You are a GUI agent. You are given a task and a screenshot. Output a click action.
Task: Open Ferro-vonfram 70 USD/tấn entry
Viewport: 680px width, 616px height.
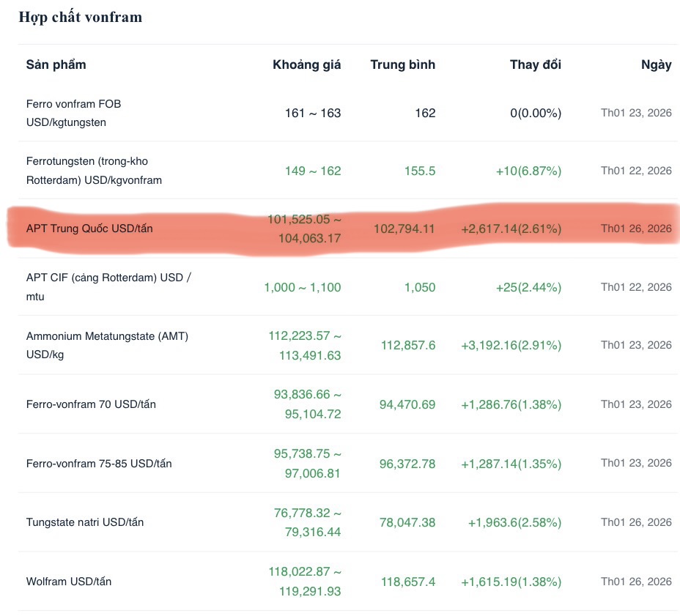(x=91, y=404)
